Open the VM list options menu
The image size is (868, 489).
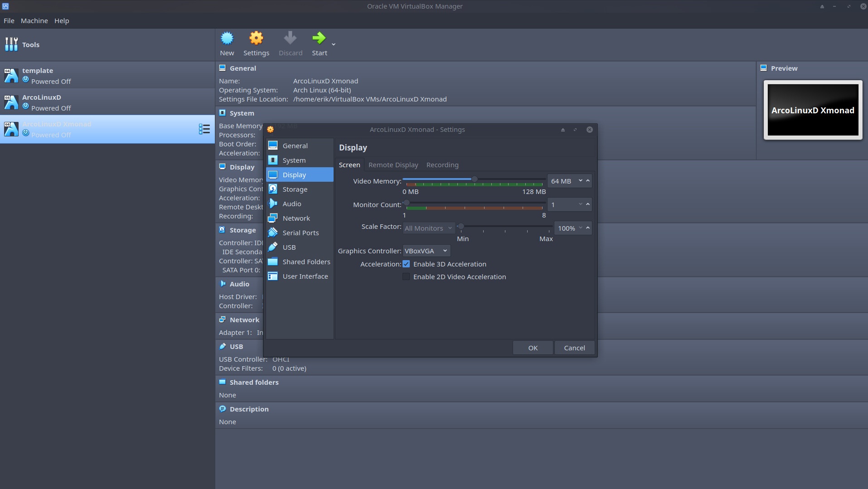tap(204, 129)
